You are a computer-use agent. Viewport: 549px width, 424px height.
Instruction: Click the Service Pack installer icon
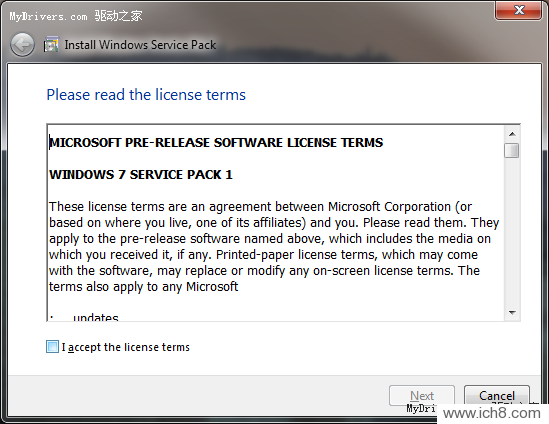point(51,44)
